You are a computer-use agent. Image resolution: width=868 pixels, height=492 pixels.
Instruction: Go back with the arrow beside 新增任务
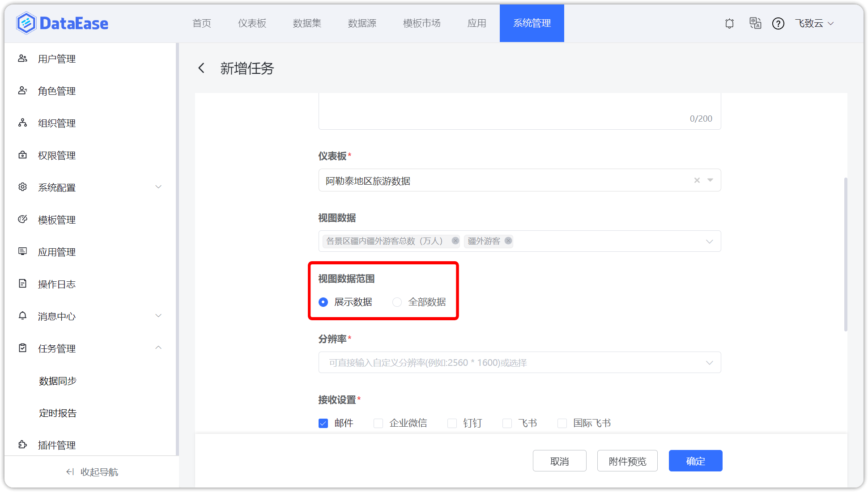[x=201, y=68]
